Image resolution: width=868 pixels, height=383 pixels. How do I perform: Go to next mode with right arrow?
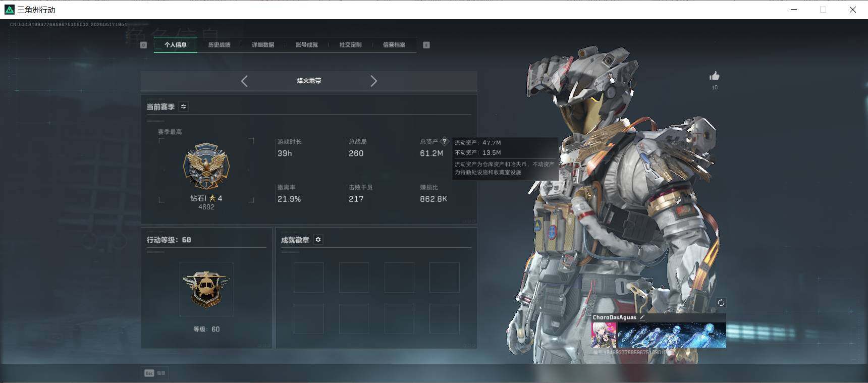pos(373,81)
